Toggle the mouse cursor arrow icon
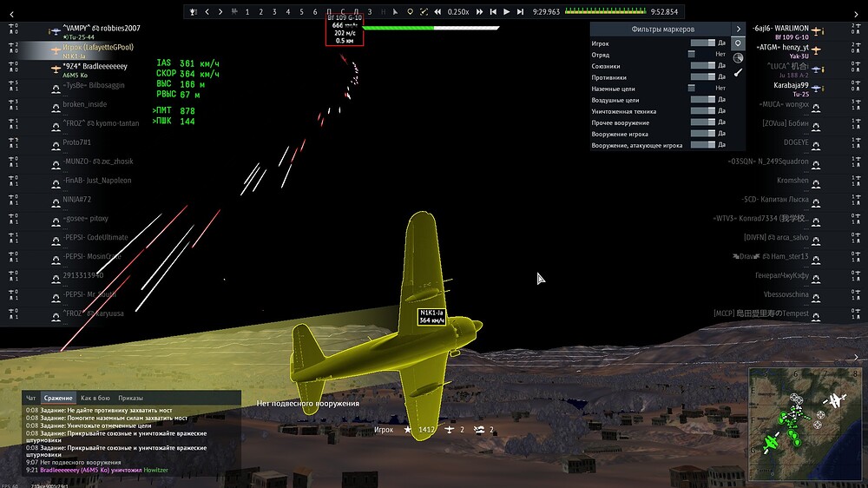Viewport: 868px width, 488px height. pyautogui.click(x=395, y=11)
